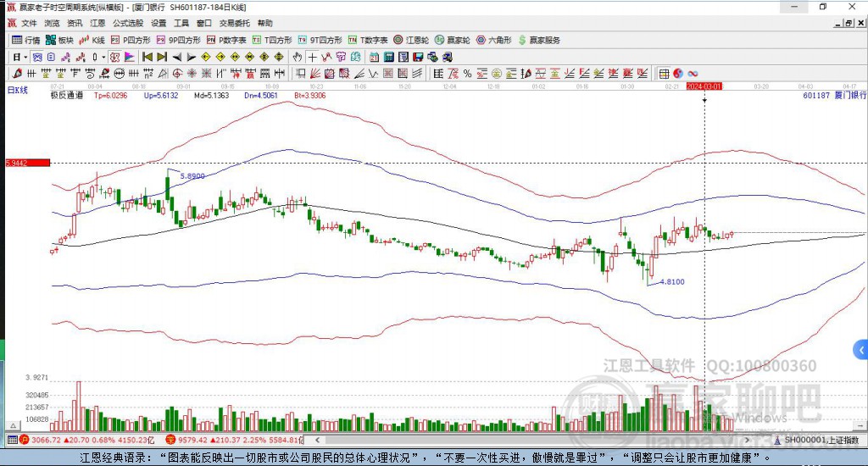Click the blue infinity symbol icon
The width and height of the screenshot is (868, 466).
[x=693, y=74]
